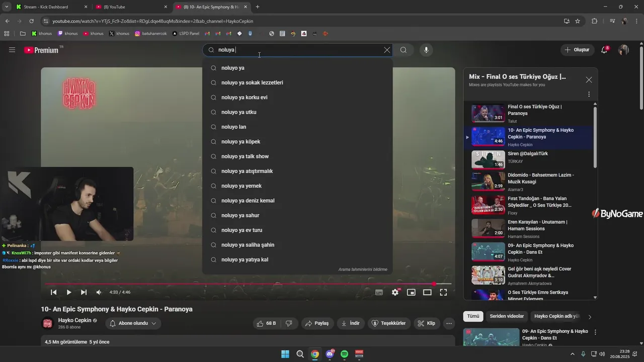Screen dimensions: 644x362
Task: Download the video with İndir
Action: pyautogui.click(x=351, y=323)
